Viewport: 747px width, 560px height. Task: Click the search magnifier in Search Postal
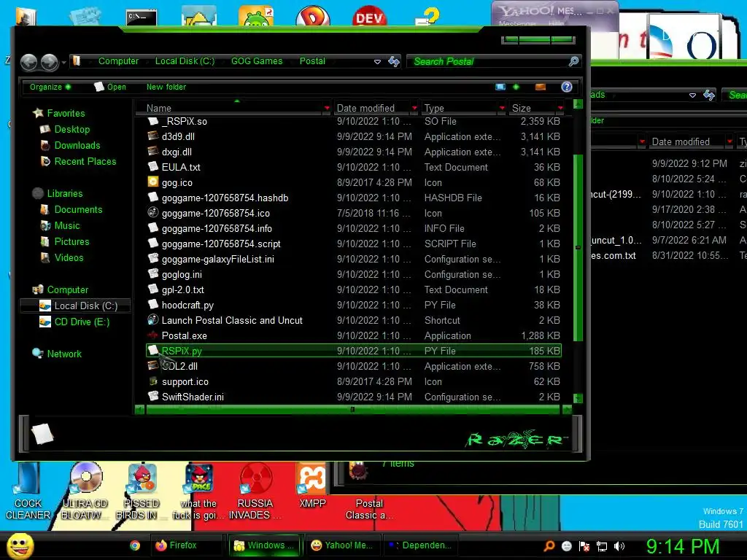point(573,61)
